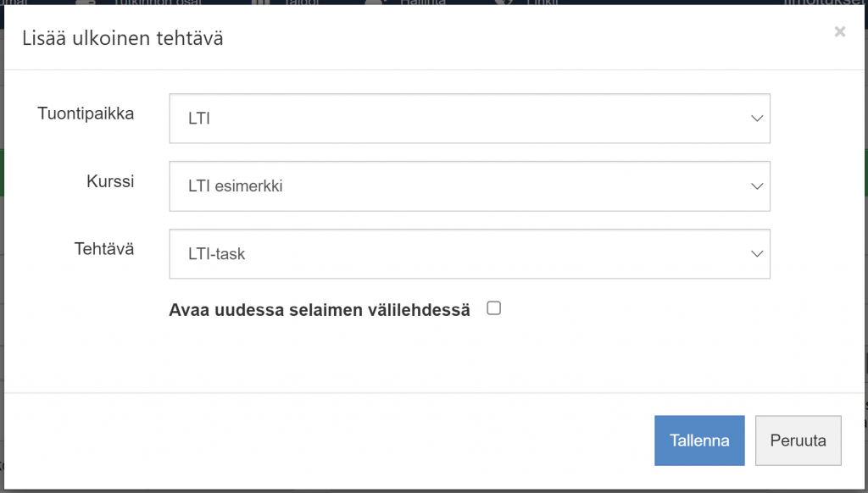Open the Kurssi dropdown showing LTI esimerkki
868x493 pixels.
pyautogui.click(x=469, y=186)
